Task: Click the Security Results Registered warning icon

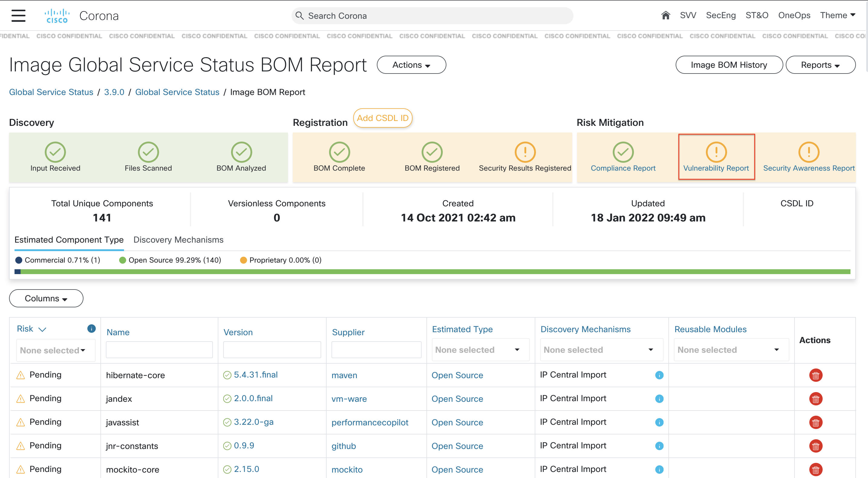Action: 525,152
